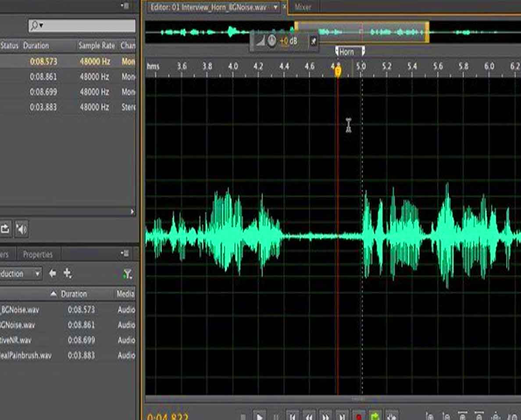The width and height of the screenshot is (521, 420).
Task: Select file row with duration 0:08.861 in Files panel
Action: (68, 77)
